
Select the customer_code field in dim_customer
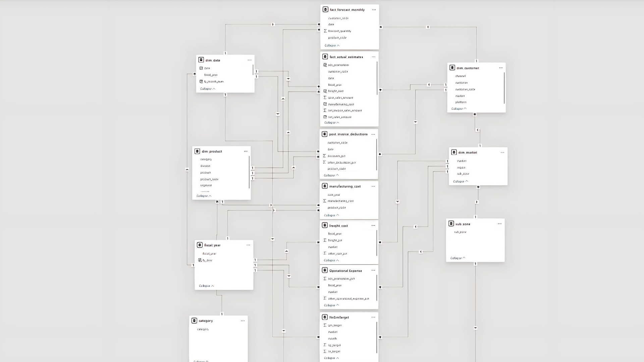click(x=465, y=89)
